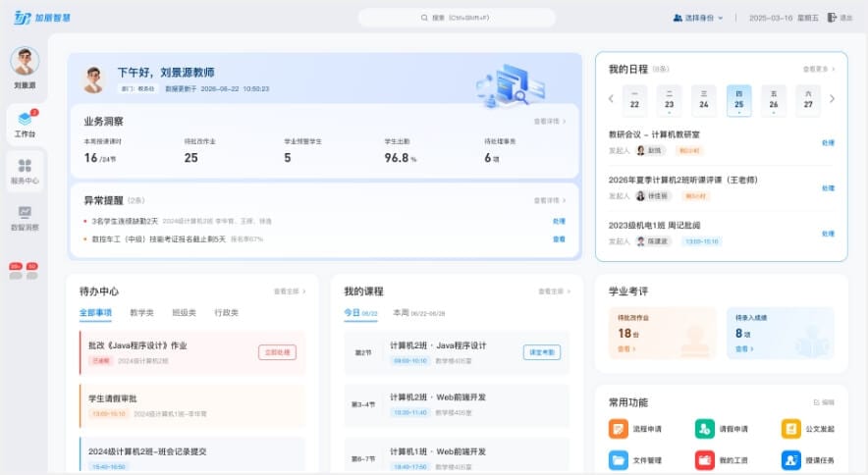Open the 文件管理 blue folder icon
The image size is (868, 475).
(618, 459)
